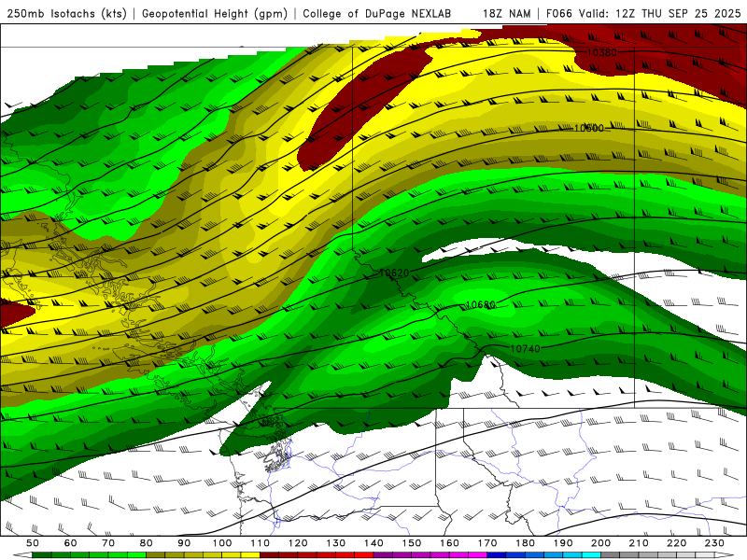The width and height of the screenshot is (747, 560).
Task: Click the magenta swatch left of 170
Action: pos(478,555)
